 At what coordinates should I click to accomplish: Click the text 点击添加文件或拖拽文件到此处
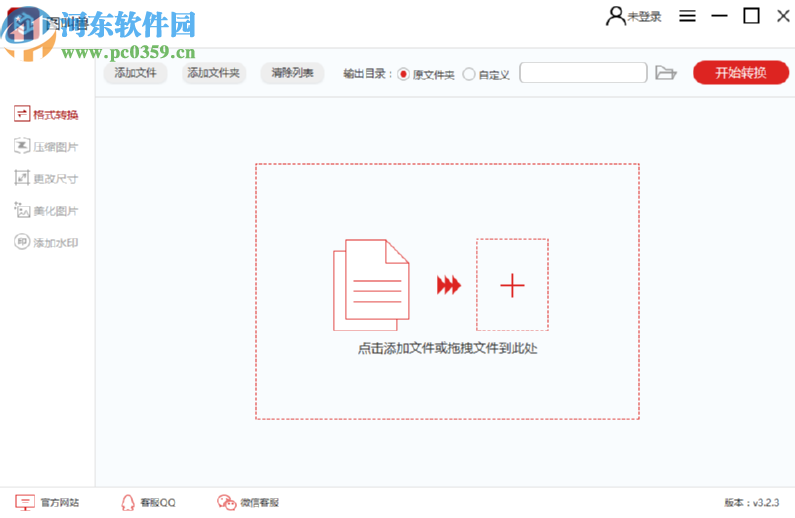point(447,349)
